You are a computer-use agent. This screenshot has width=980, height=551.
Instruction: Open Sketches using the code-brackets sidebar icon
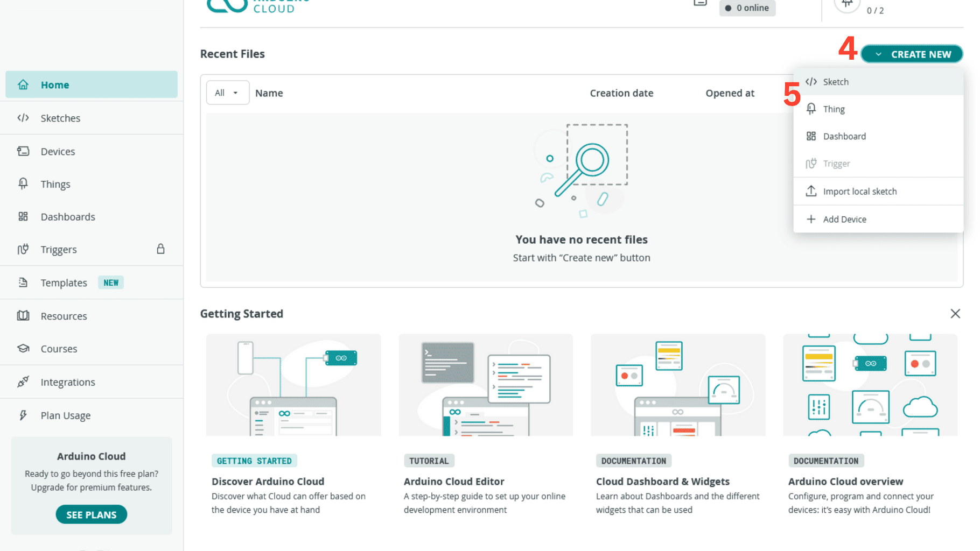coord(23,118)
